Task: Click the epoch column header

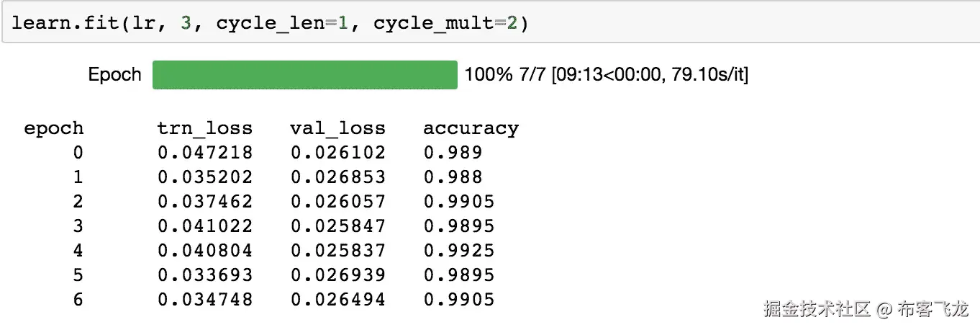Action: 54,129
